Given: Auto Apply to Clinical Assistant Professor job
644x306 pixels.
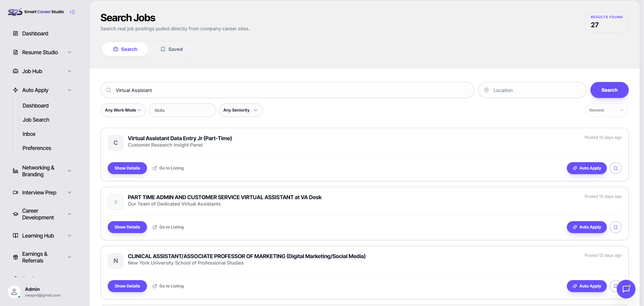Looking at the screenshot, I should pyautogui.click(x=587, y=286).
